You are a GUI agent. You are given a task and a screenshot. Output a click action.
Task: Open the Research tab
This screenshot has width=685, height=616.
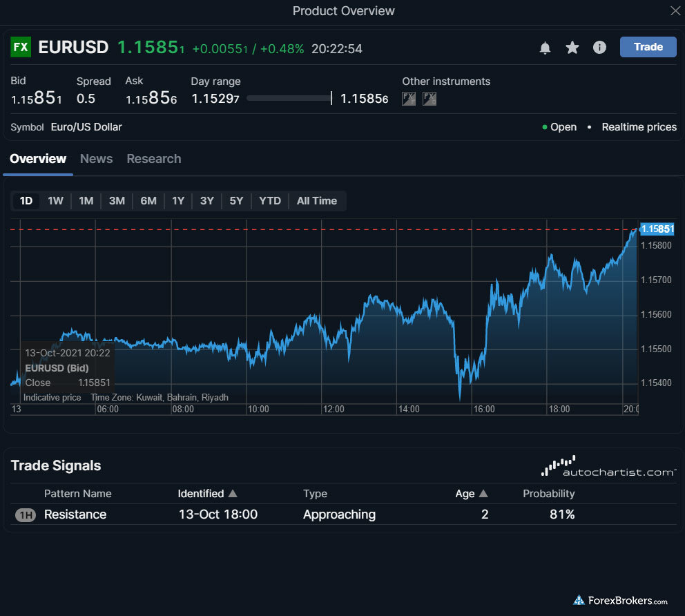[153, 159]
